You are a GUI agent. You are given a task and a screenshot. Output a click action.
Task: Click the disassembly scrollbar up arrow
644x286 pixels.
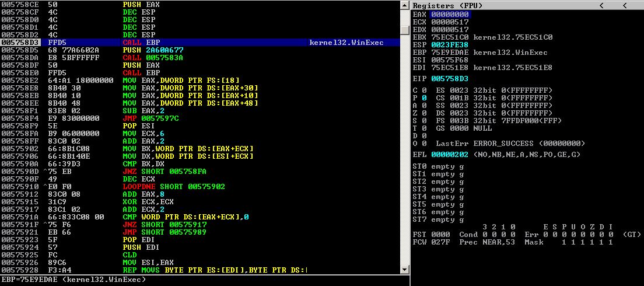point(404,5)
